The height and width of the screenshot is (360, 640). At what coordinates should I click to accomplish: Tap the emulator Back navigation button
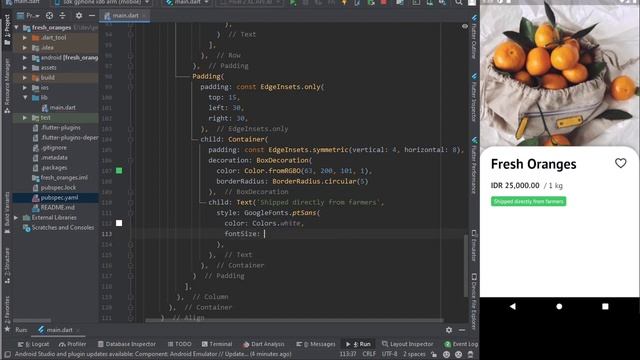(513, 306)
